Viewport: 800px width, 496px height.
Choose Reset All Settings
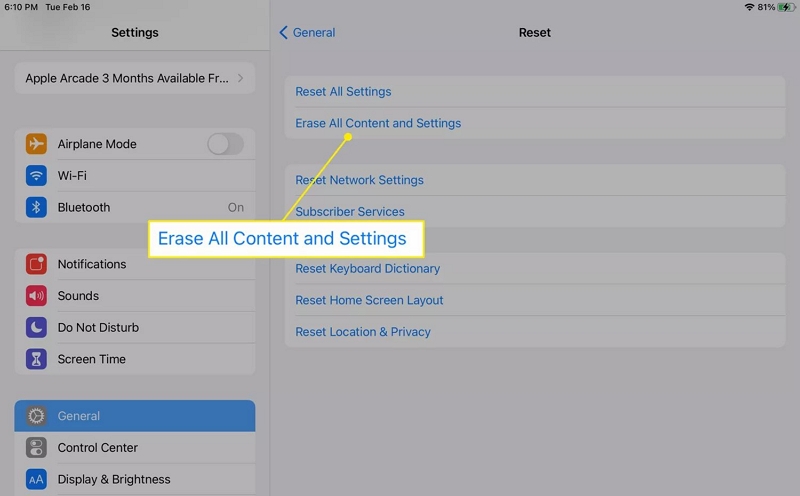pyautogui.click(x=535, y=91)
